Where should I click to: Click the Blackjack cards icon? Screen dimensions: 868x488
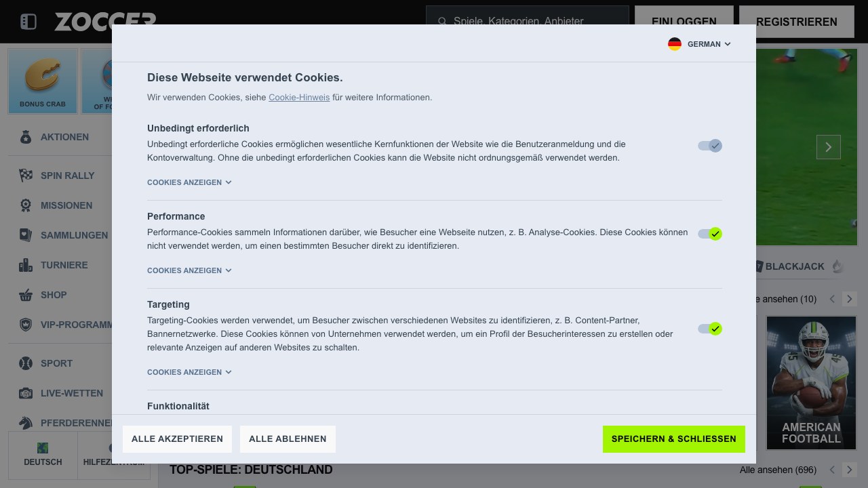759,266
